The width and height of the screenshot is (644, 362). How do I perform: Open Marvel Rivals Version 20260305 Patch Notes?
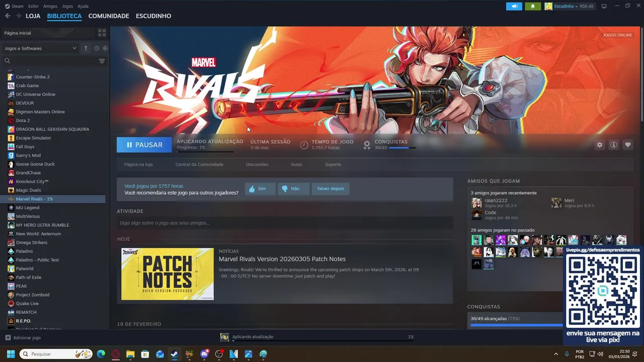[x=282, y=259]
